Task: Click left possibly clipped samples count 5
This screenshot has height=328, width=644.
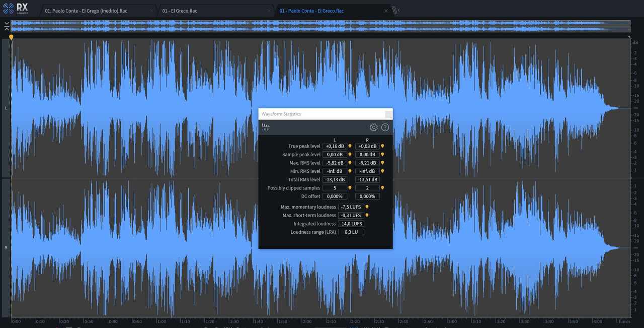Action: [335, 188]
